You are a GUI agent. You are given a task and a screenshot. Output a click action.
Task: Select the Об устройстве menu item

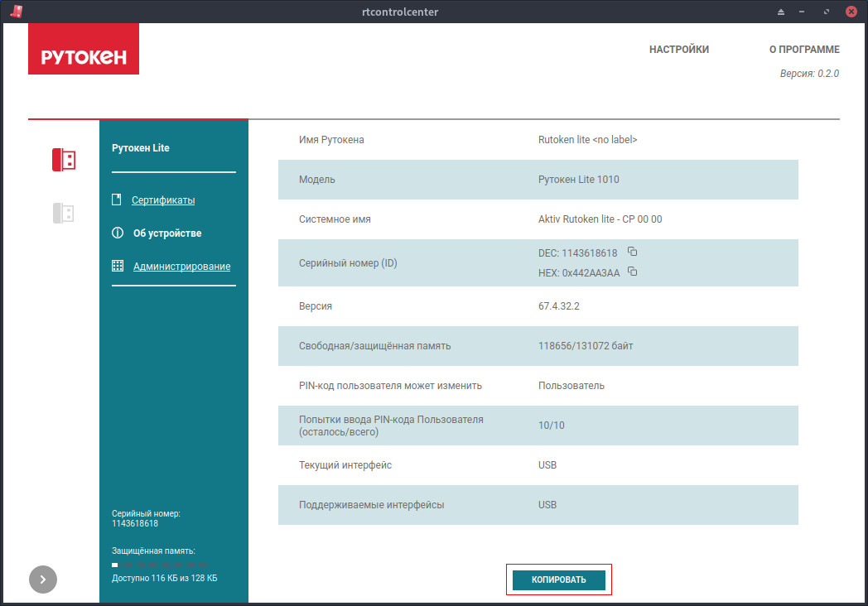[167, 233]
